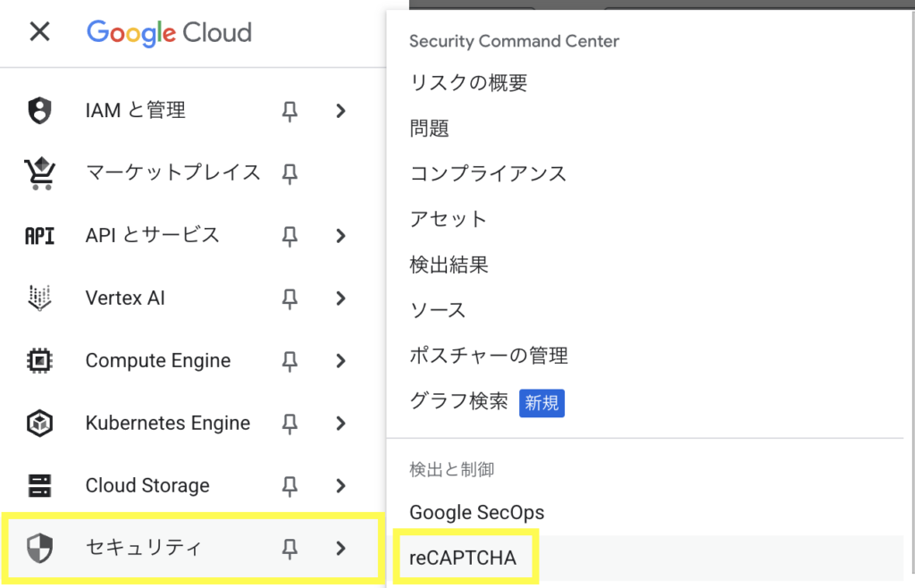Click the Cloud Storage icon

pos(39,486)
